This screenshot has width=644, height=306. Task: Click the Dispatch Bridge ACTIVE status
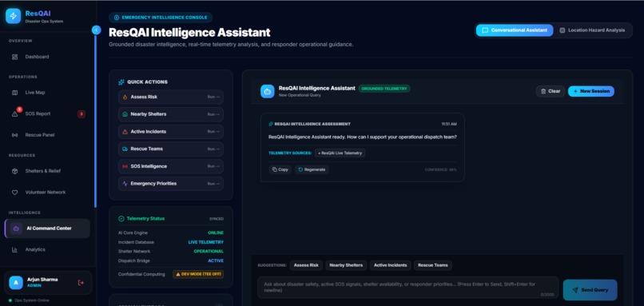coord(216,260)
